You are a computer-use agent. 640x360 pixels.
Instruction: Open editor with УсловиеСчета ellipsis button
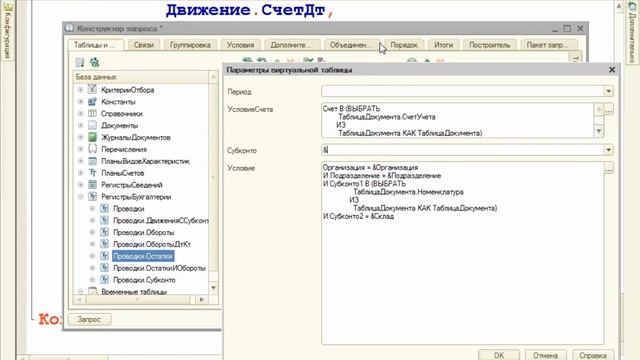[609, 109]
